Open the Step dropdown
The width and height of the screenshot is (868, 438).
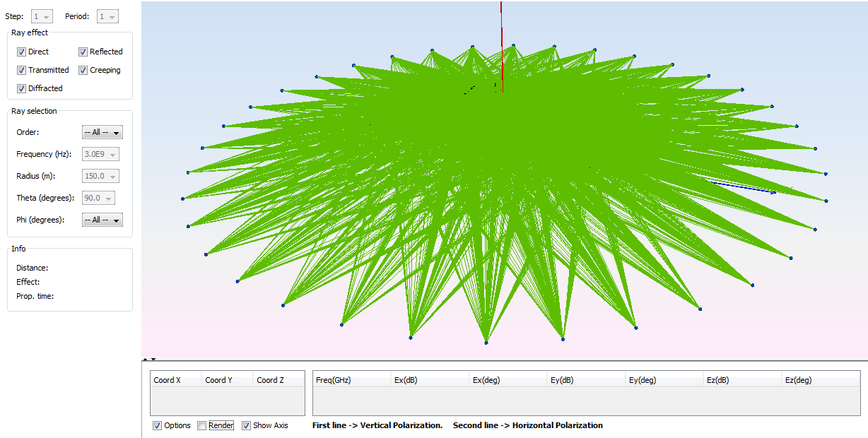point(42,16)
